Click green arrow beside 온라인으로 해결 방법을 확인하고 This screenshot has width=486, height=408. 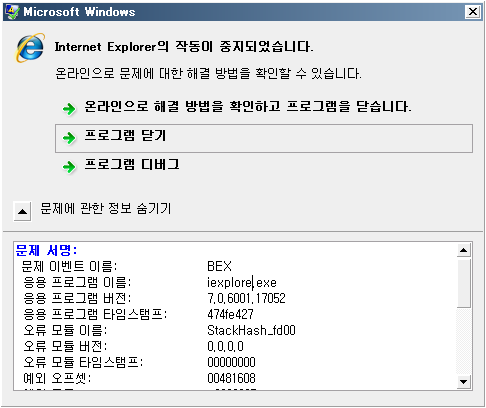[69, 108]
